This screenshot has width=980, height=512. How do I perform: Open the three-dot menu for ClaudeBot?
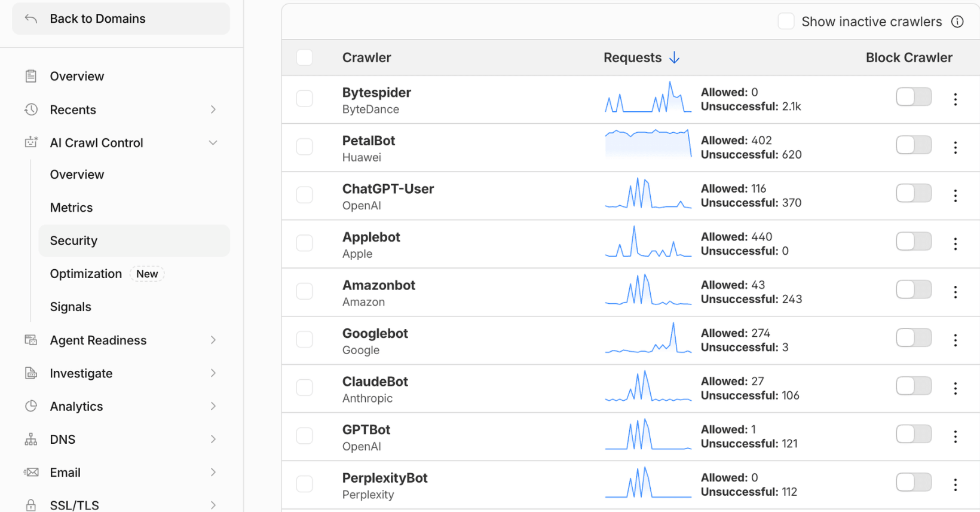[x=955, y=388]
